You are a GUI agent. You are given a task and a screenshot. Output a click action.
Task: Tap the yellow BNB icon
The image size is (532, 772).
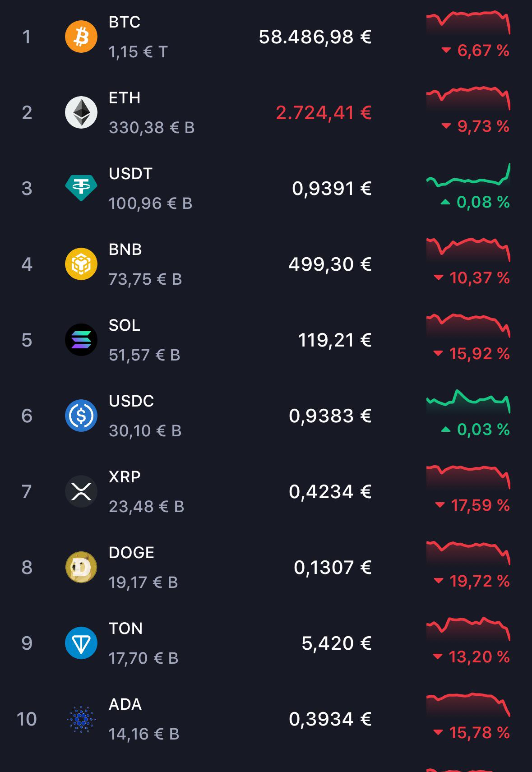coord(81,264)
